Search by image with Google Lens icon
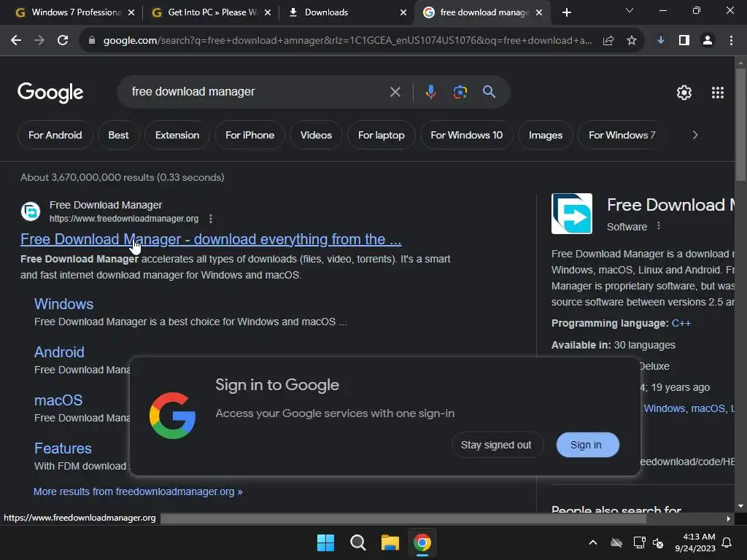Viewport: 747px width, 560px height. pyautogui.click(x=460, y=92)
